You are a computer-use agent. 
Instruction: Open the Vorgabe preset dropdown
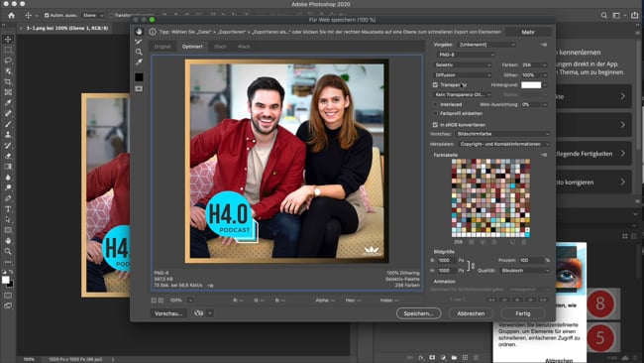[x=486, y=45]
